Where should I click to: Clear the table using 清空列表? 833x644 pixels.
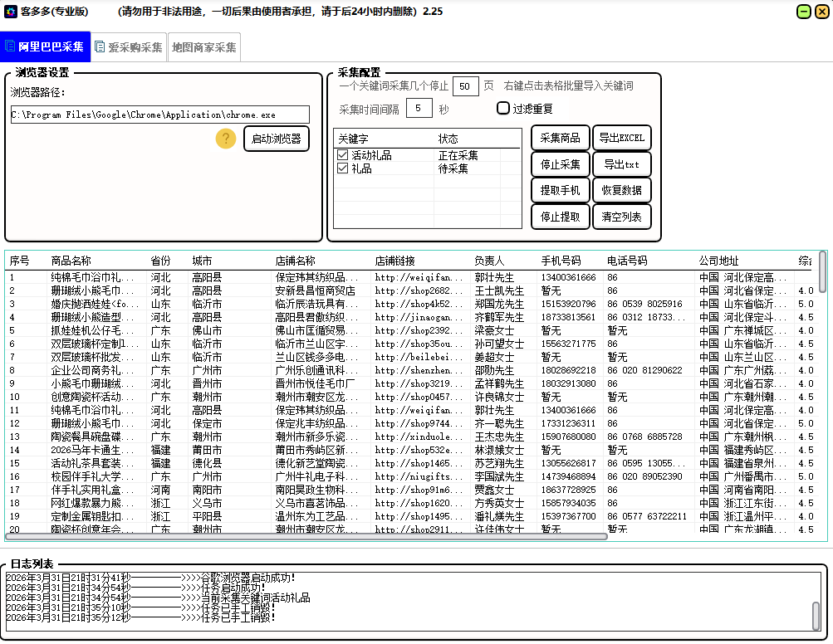pos(621,217)
